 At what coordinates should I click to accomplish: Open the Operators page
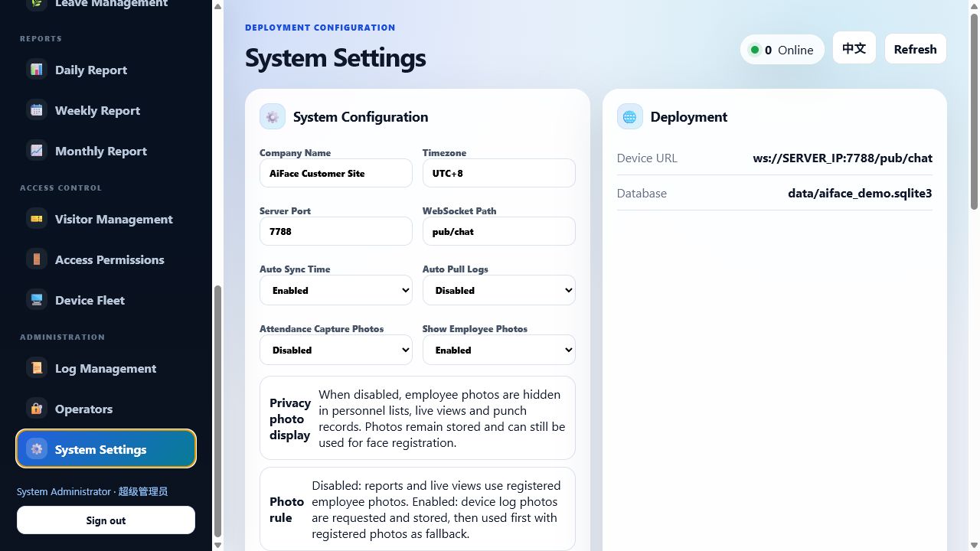106,409
